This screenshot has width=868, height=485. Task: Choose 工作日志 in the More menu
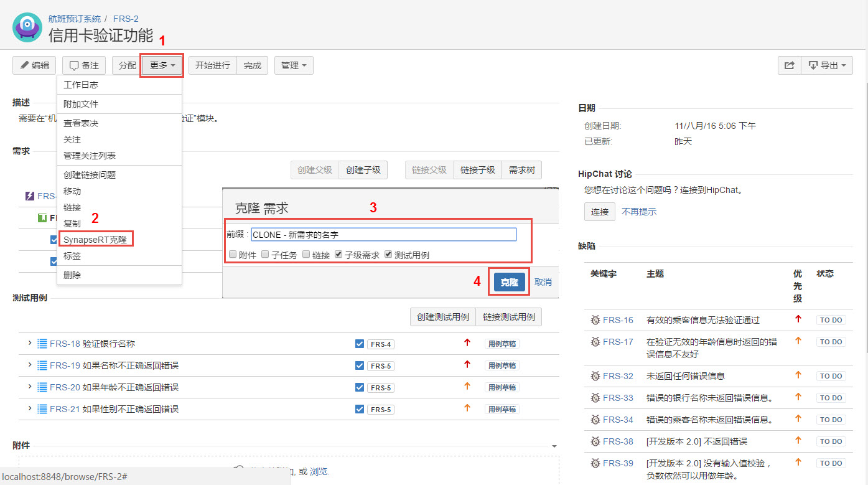(x=81, y=85)
